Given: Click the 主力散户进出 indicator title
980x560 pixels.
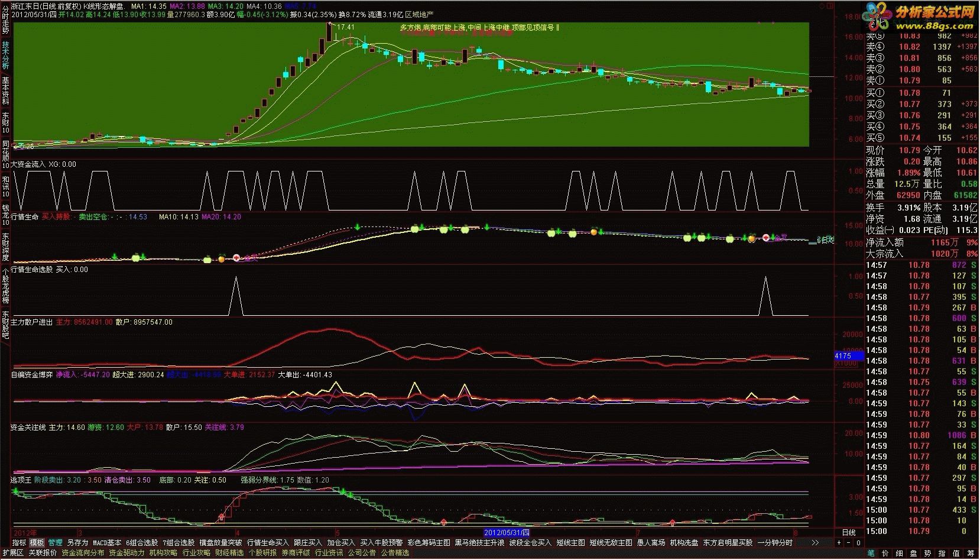Looking at the screenshot, I should tap(32, 322).
